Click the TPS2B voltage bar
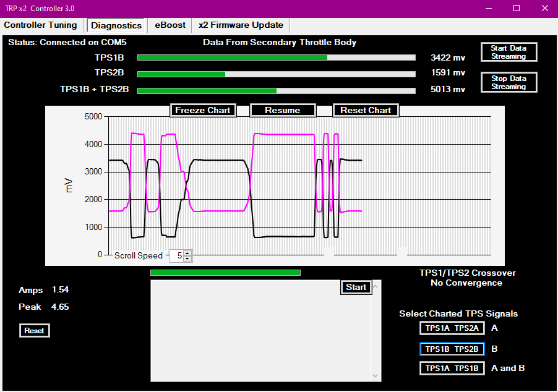558x392 pixels. pos(277,74)
